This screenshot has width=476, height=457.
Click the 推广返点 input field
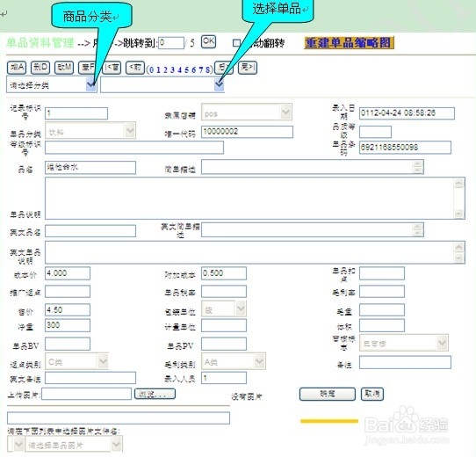click(x=68, y=292)
